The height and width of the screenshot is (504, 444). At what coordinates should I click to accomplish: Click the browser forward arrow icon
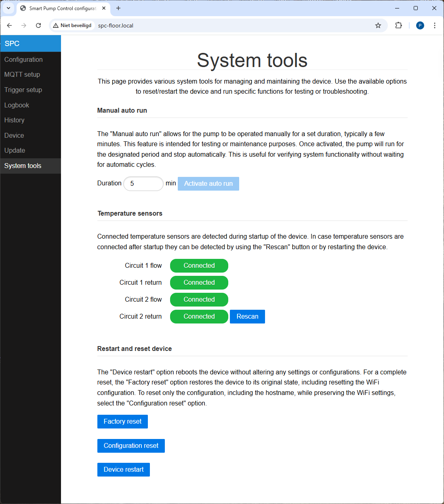pyautogui.click(x=24, y=25)
